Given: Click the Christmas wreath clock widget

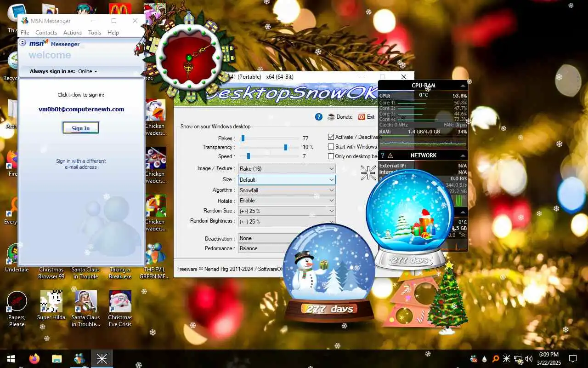Looking at the screenshot, I should point(189,57).
